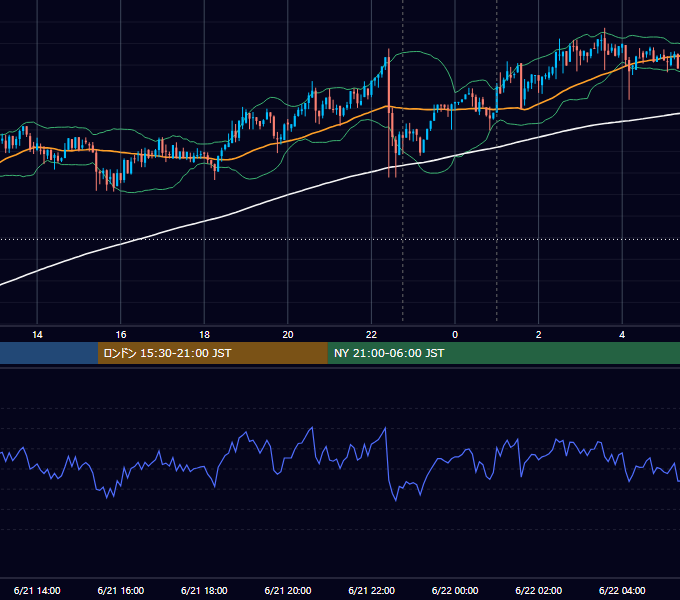Click the hour label 4 on the chart axis

[622, 335]
